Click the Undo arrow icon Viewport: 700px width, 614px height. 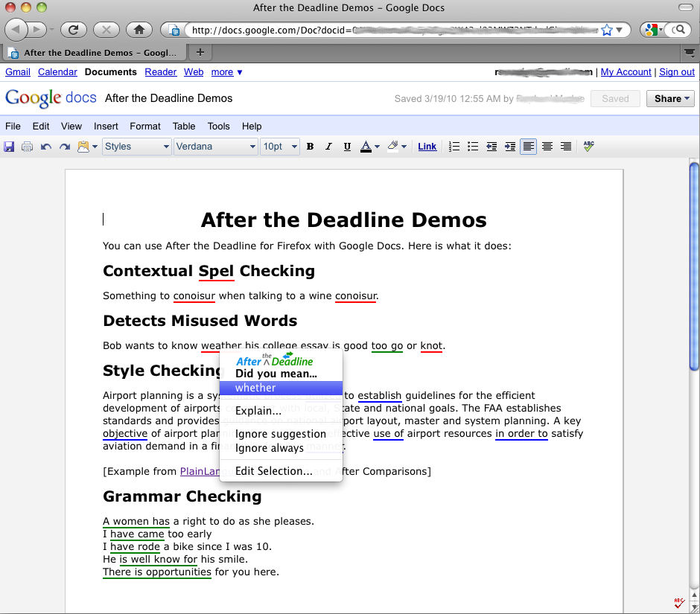pyautogui.click(x=46, y=147)
